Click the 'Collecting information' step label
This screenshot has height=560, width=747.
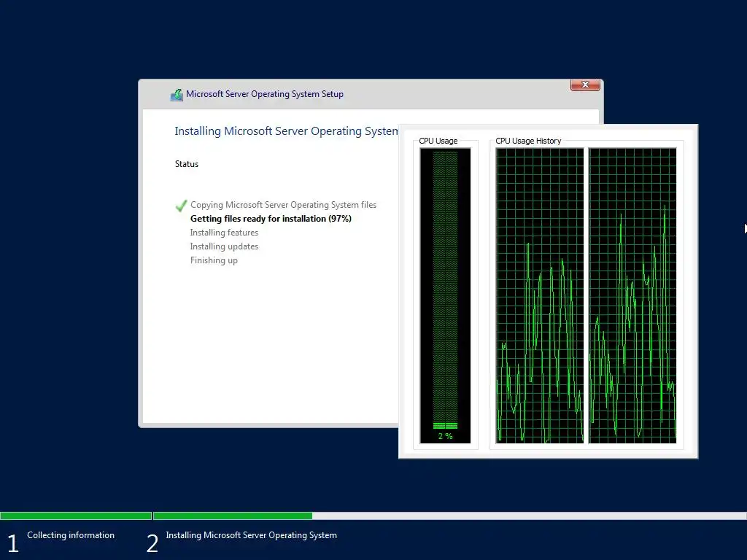(x=71, y=535)
